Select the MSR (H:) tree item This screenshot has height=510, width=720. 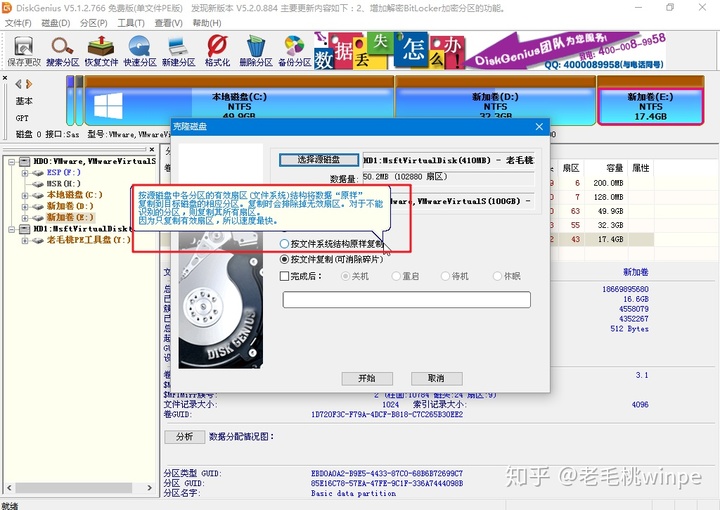click(63, 184)
